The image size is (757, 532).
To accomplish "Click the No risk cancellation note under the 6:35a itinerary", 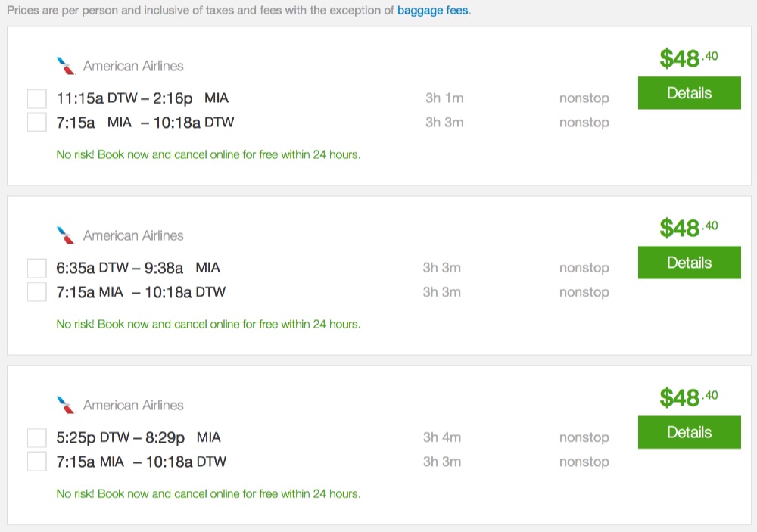I will click(x=208, y=324).
